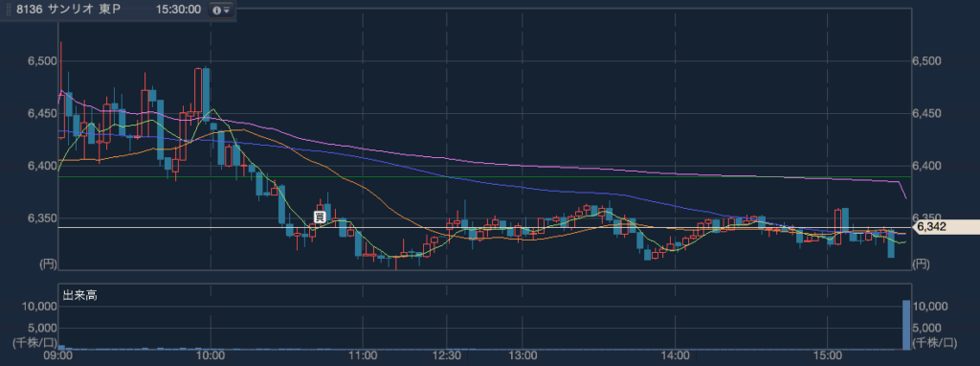Click the right (千株/口) volume unit label
Viewport: 980px width, 366px height.
(x=934, y=342)
